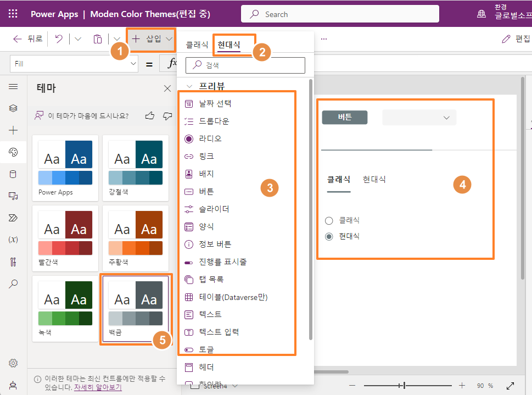Click the zoom level slider

[x=407, y=386]
